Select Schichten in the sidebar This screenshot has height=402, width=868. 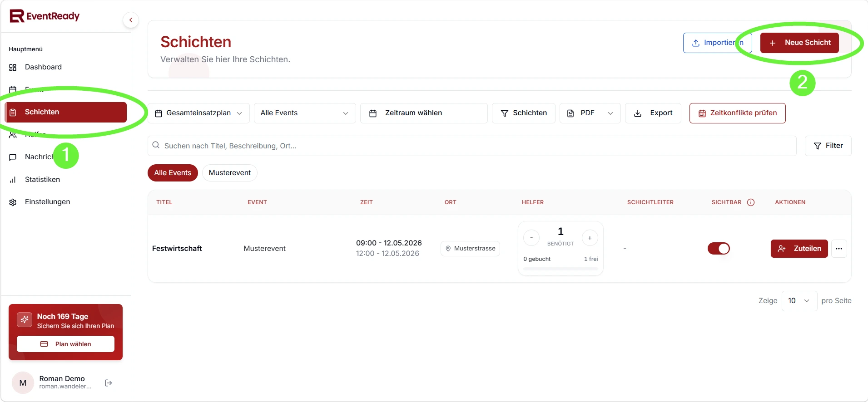pos(65,112)
